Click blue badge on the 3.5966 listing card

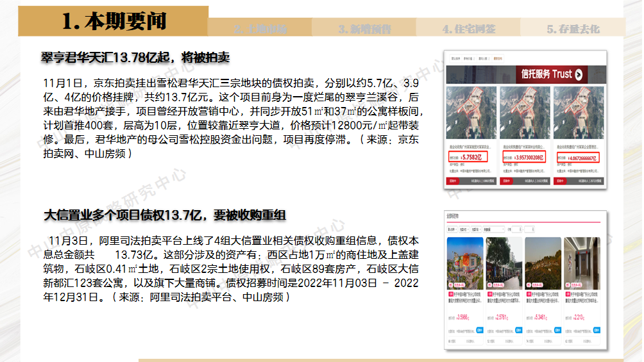[480, 329]
